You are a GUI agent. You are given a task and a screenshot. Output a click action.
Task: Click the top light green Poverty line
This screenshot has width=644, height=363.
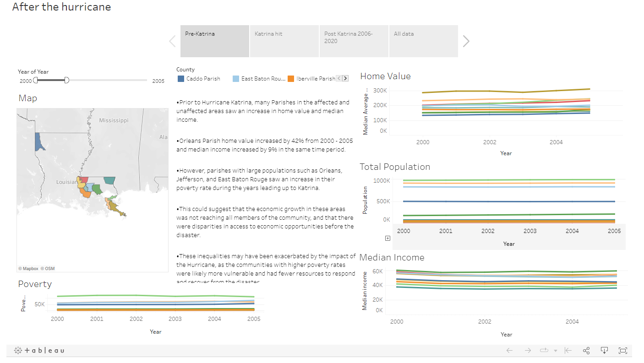point(156,296)
